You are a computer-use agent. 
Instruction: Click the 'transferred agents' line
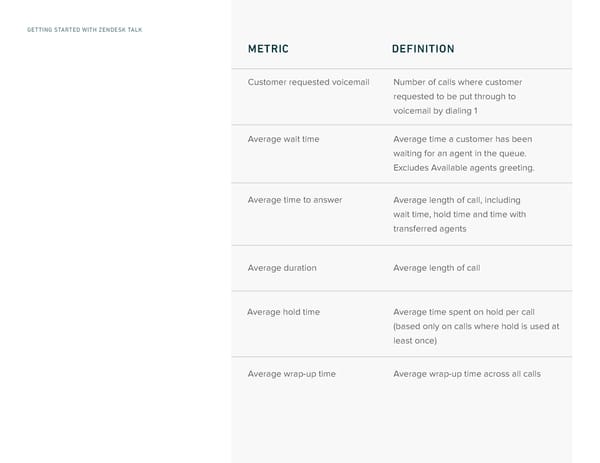pyautogui.click(x=431, y=229)
